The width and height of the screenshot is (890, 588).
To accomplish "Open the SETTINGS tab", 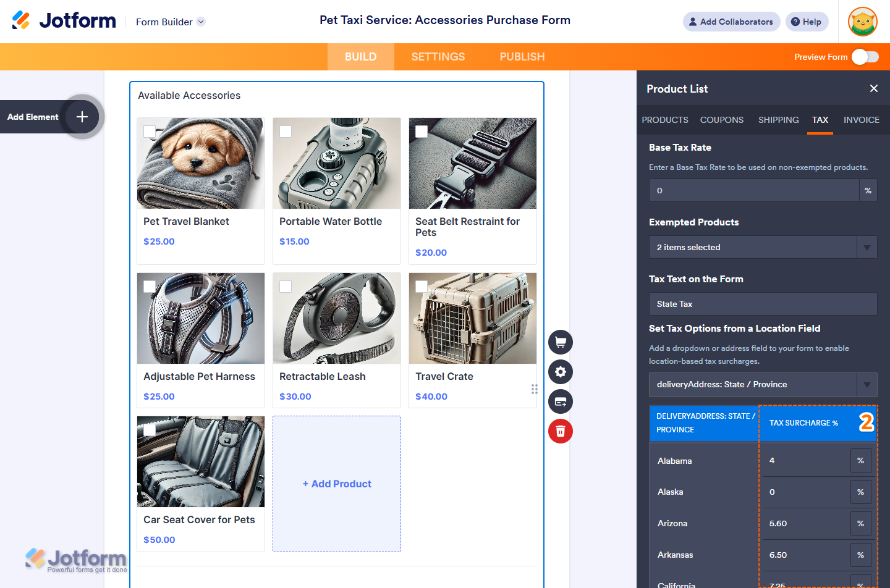I will tap(438, 57).
